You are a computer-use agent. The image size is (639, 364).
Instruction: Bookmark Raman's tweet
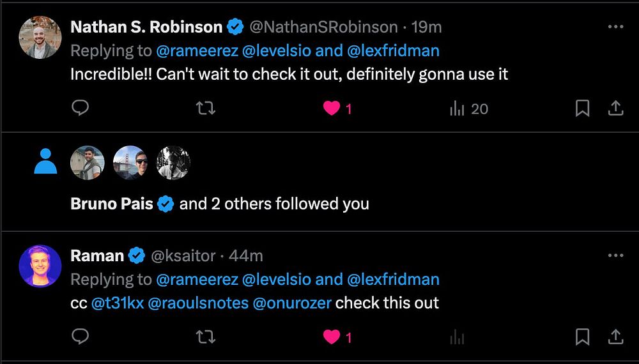coord(582,337)
